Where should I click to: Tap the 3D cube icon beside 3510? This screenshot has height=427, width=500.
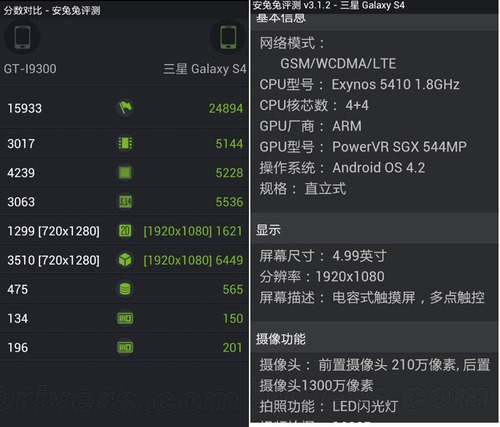tap(125, 260)
